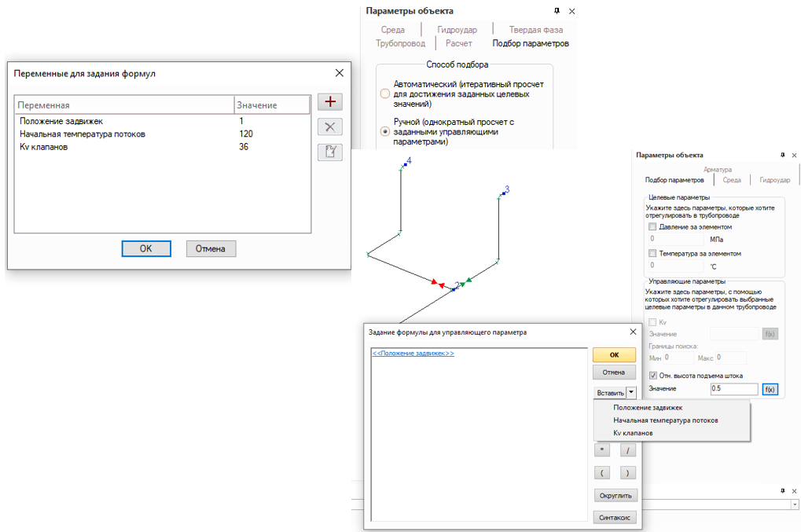
Task: Click the delete variable X icon
Action: click(330, 127)
